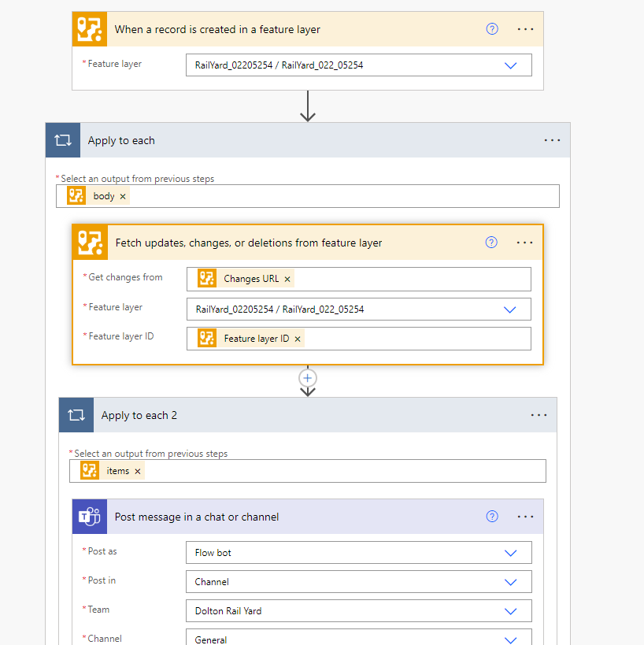
Task: Expand the trigger's Feature layer dropdown
Action: click(x=510, y=65)
